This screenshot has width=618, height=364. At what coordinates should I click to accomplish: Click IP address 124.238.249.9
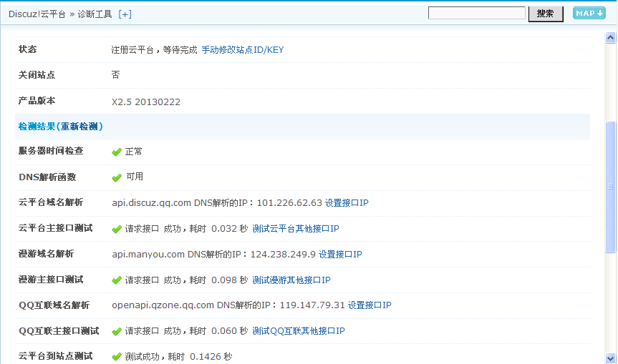[283, 254]
